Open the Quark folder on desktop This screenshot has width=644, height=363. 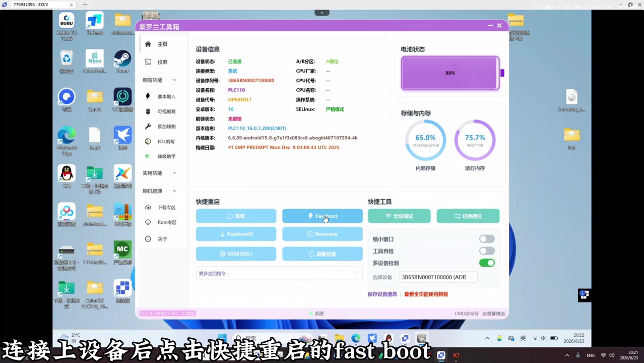[94, 100]
